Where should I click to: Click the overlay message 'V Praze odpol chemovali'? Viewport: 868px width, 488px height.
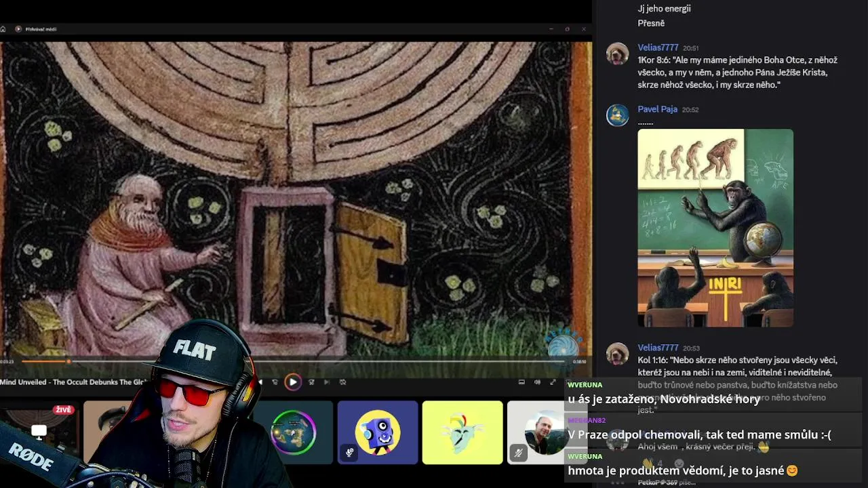tap(699, 435)
